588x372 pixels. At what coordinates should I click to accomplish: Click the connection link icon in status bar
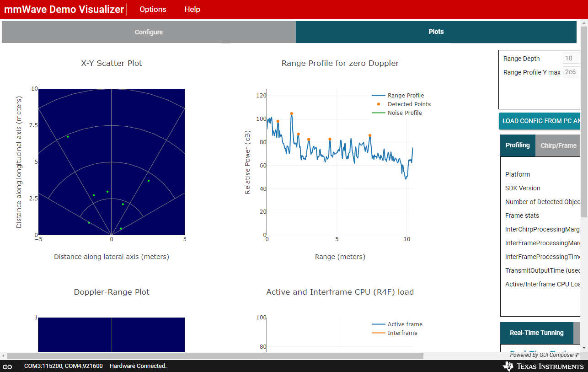(x=8, y=366)
